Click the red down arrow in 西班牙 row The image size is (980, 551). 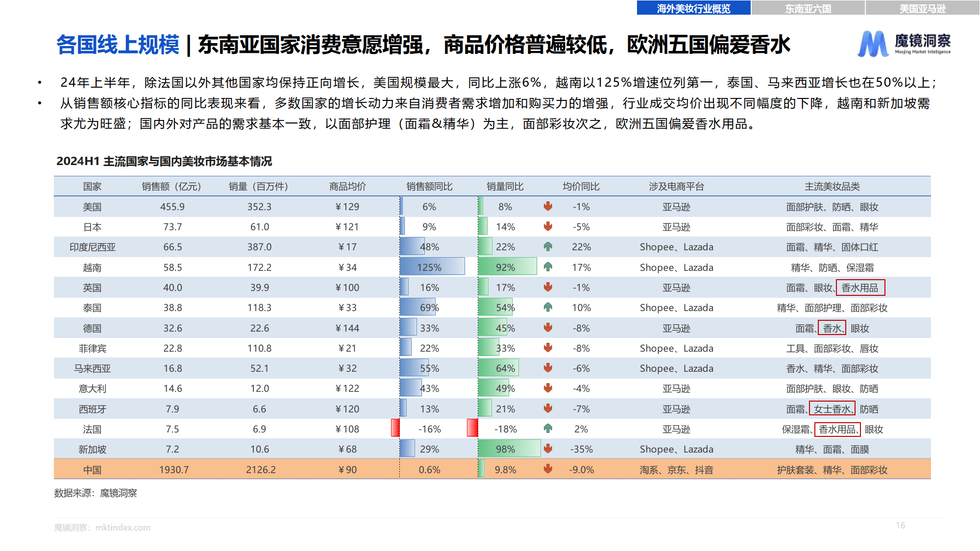(x=548, y=408)
